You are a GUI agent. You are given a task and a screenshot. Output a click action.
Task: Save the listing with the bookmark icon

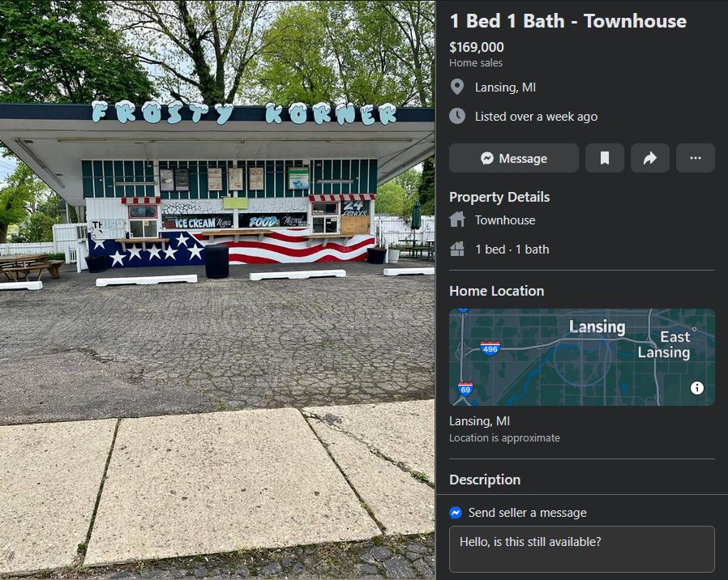click(605, 158)
